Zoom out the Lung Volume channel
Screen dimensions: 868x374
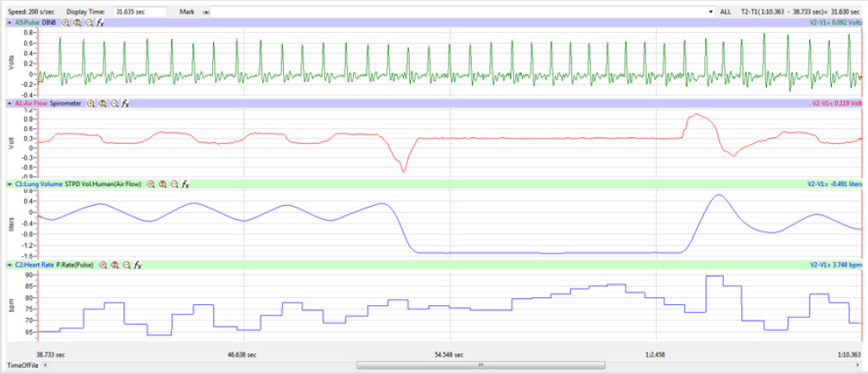pos(173,184)
